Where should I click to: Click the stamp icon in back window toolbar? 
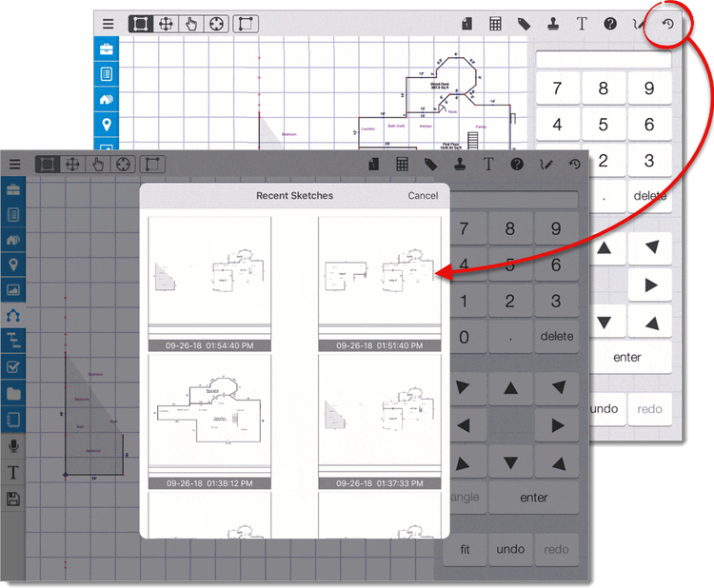tap(553, 24)
